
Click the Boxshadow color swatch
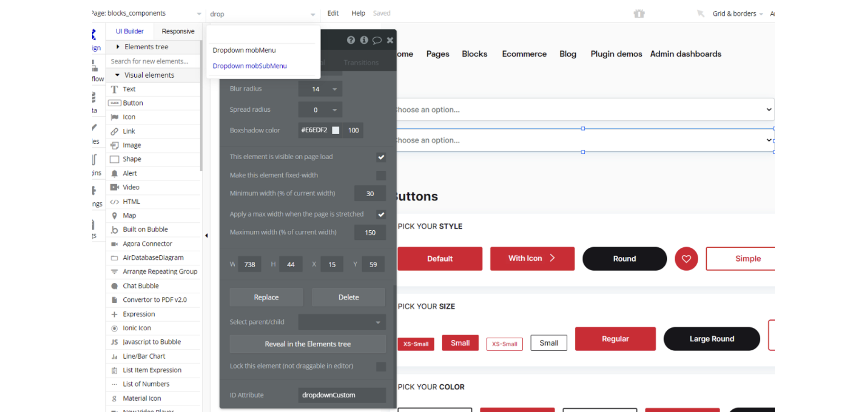(x=336, y=130)
